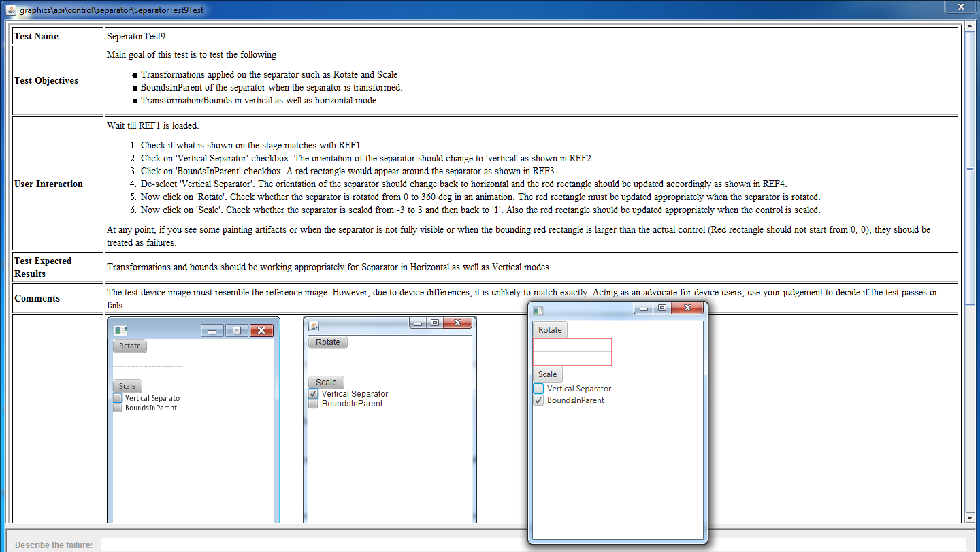Screen dimensions: 980x552
Task: Minimize the floating test window
Action: click(x=643, y=308)
